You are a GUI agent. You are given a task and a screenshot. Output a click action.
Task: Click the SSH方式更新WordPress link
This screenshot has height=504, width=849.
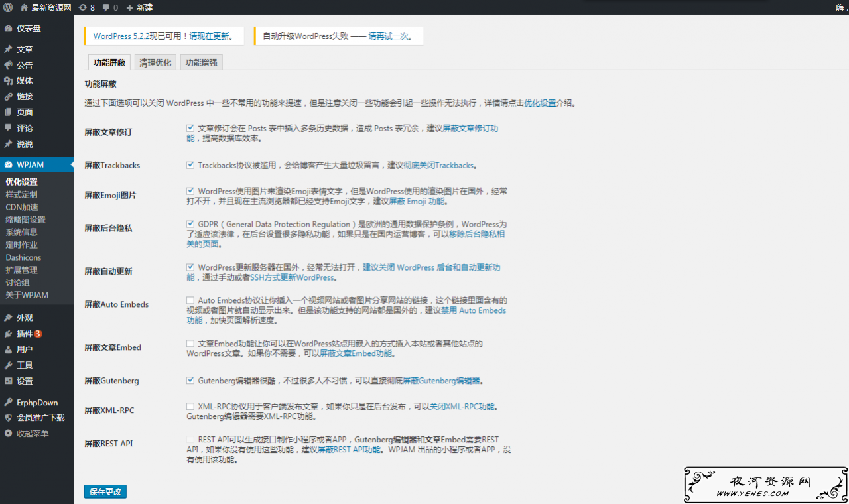[x=291, y=277]
